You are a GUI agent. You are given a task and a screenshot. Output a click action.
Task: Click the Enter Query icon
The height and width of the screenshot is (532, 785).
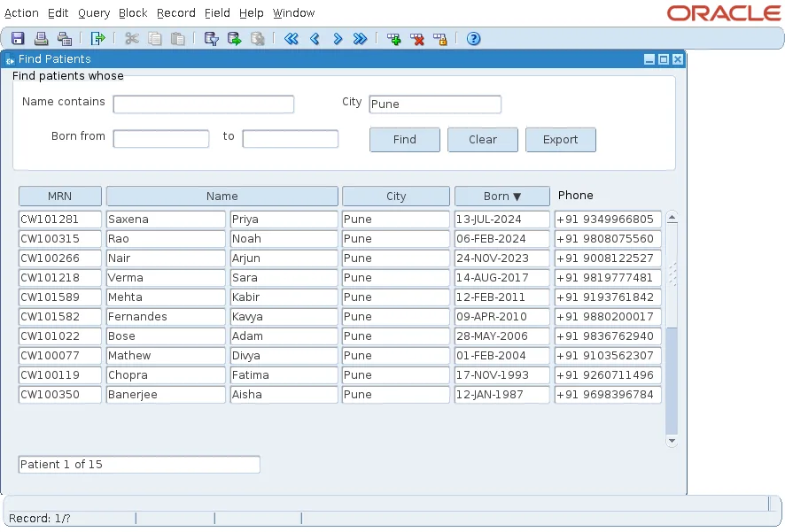click(211, 38)
